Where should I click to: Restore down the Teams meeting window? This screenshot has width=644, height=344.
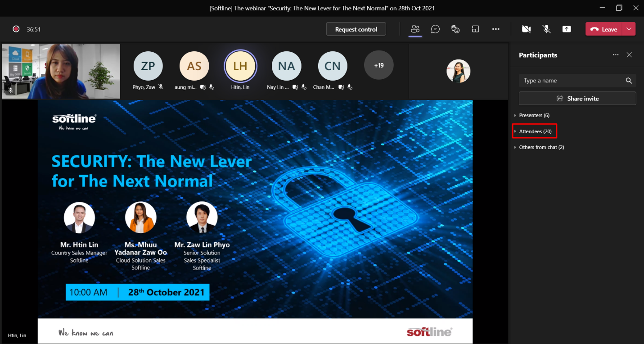point(619,8)
